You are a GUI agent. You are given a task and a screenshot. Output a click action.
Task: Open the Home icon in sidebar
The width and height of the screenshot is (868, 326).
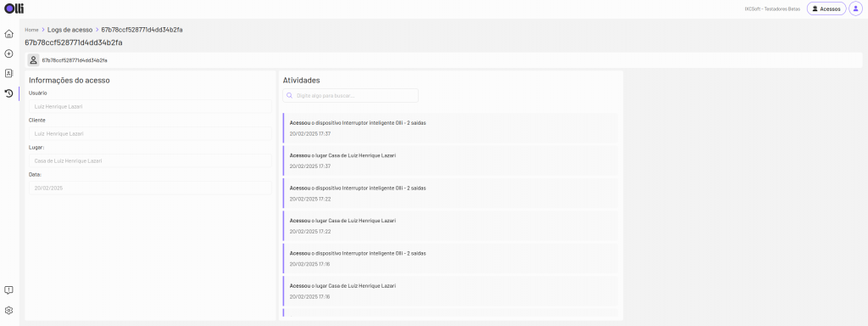click(x=8, y=34)
